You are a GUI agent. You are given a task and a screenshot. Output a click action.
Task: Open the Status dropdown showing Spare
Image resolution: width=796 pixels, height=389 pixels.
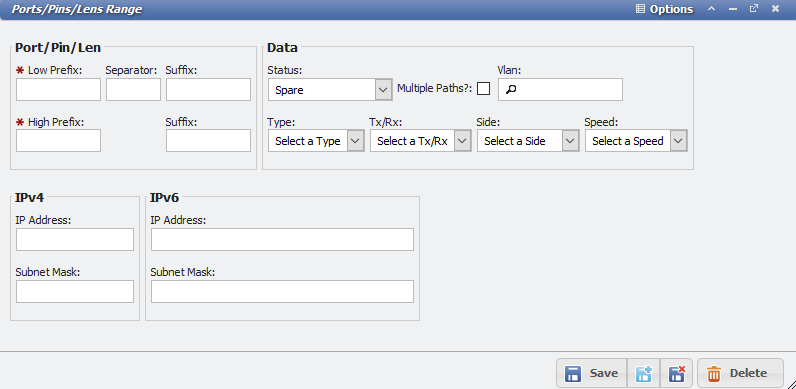(330, 89)
